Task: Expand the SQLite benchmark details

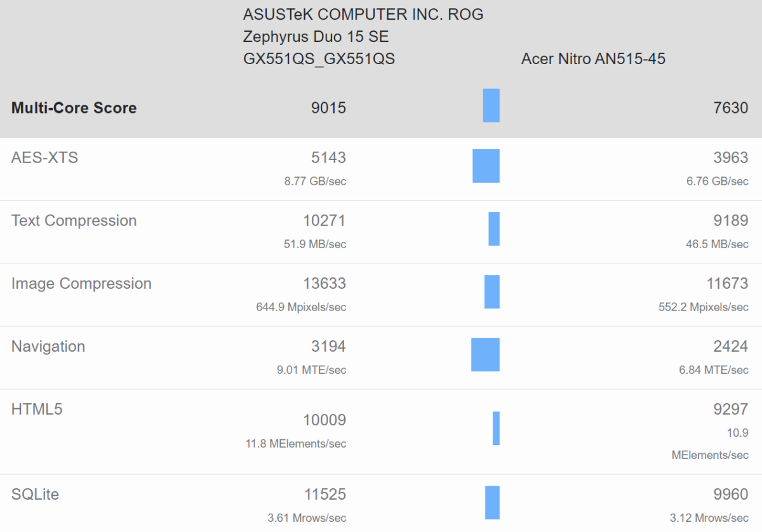Action: 34,494
